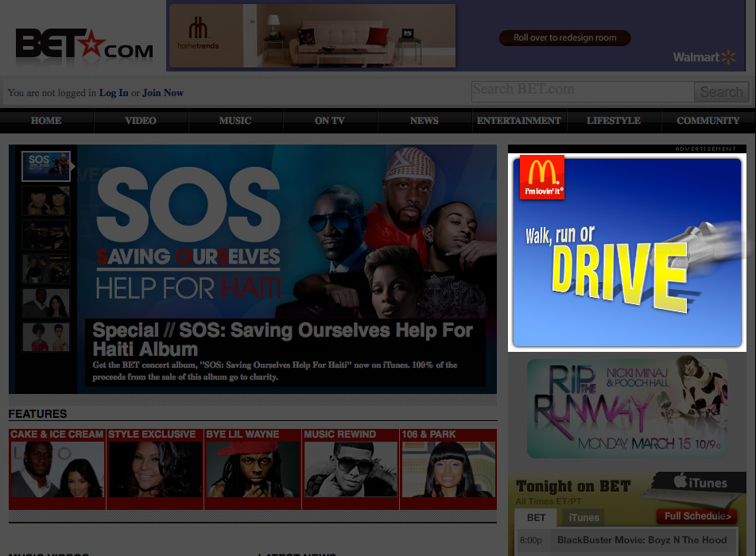The image size is (756, 556).
Task: Go to the Entertainment section
Action: pyautogui.click(x=519, y=121)
